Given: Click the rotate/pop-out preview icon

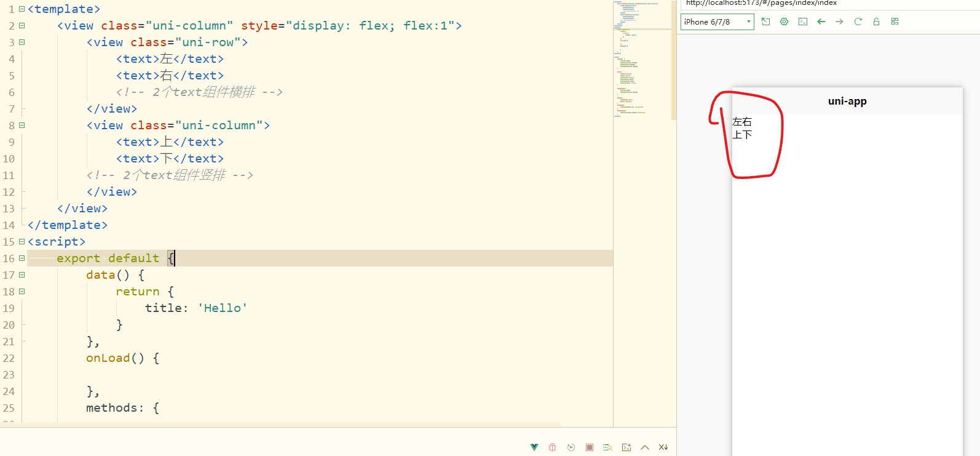Looking at the screenshot, I should (x=765, y=22).
